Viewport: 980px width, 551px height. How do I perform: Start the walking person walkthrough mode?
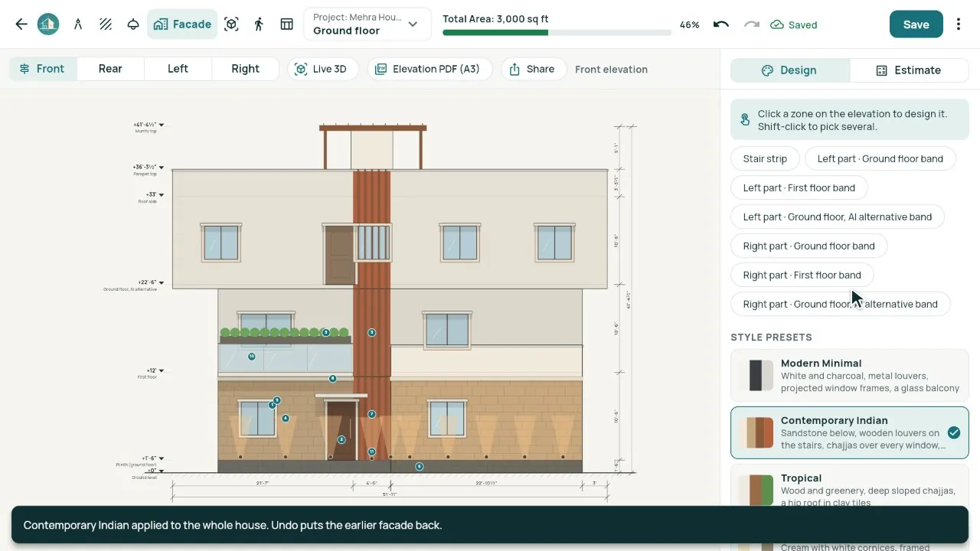tap(259, 24)
